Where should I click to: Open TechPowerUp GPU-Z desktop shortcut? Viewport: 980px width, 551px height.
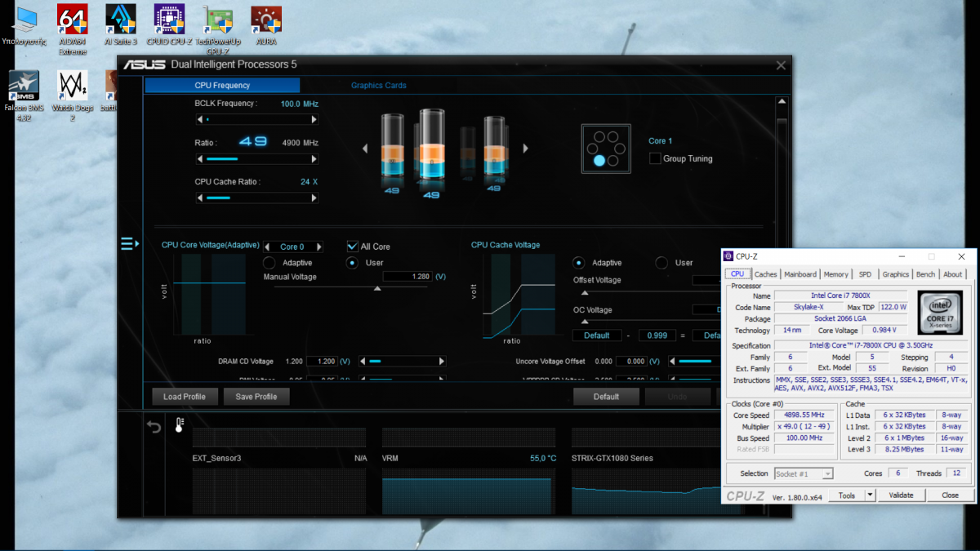pos(218,29)
